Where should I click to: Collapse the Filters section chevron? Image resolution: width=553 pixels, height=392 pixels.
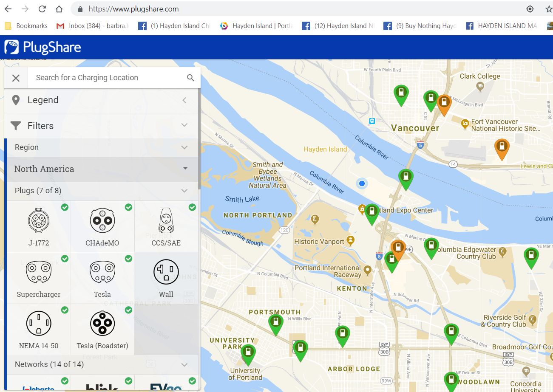tap(184, 125)
